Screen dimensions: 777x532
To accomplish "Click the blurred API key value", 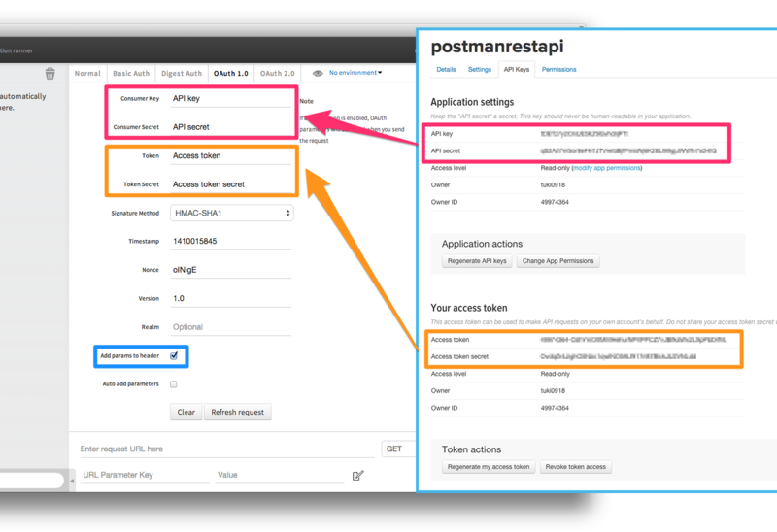I will [x=585, y=134].
